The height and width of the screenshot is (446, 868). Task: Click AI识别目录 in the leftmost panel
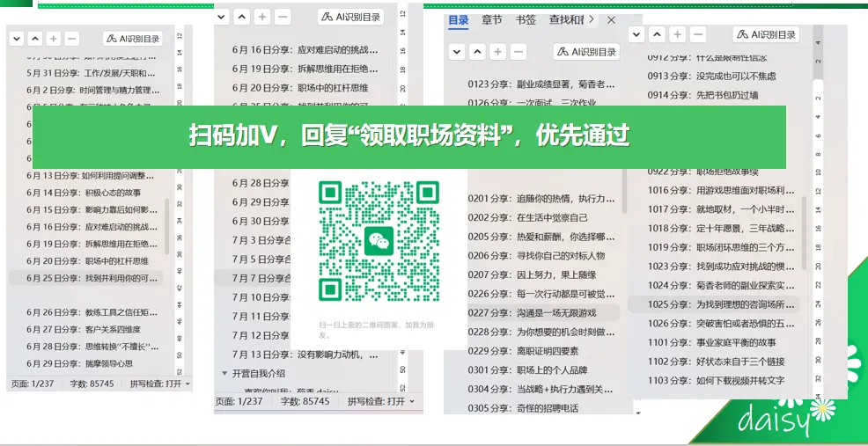tap(133, 39)
